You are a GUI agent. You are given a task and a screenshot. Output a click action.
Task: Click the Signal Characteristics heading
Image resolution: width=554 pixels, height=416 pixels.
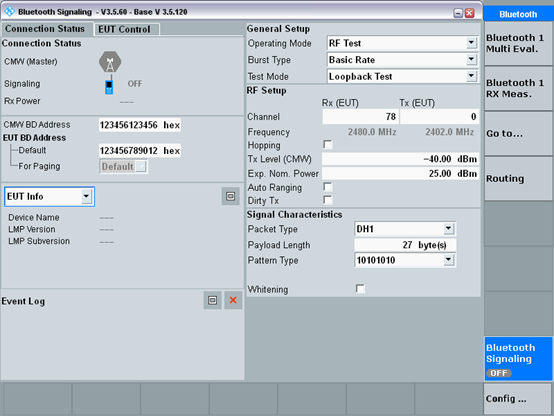pyautogui.click(x=295, y=215)
